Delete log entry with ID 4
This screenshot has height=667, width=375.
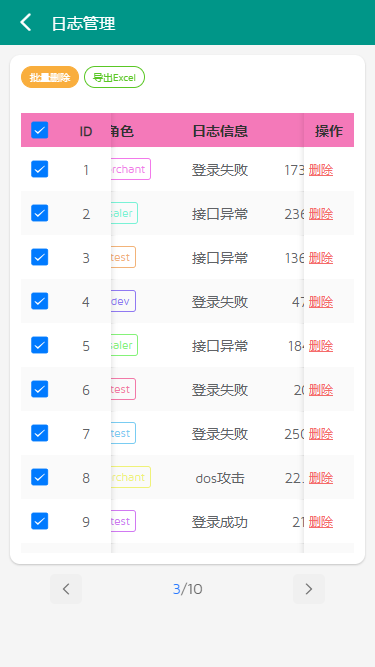[321, 302]
